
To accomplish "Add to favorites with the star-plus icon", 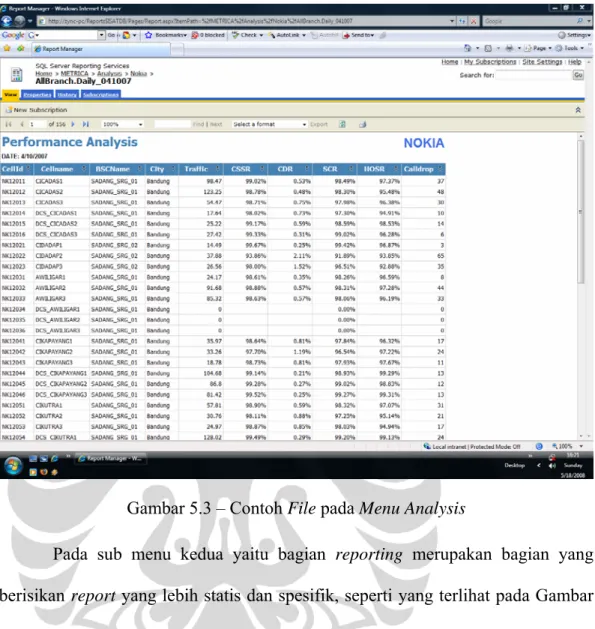I will [20, 49].
